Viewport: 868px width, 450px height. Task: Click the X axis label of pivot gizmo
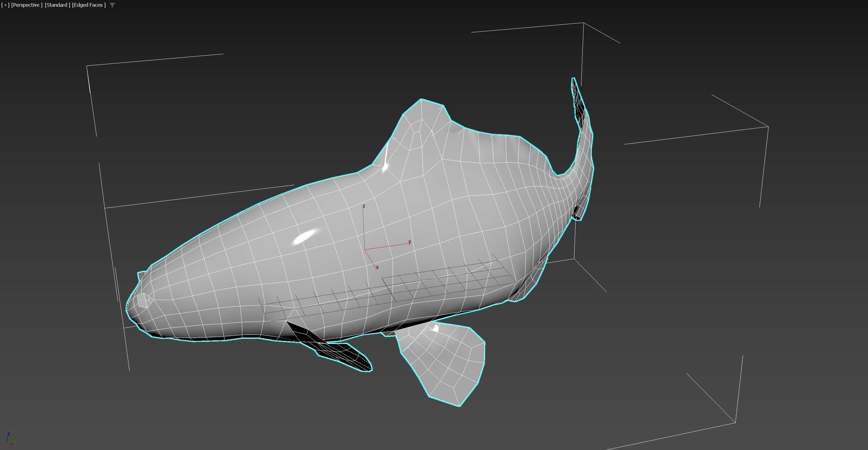pos(377,267)
